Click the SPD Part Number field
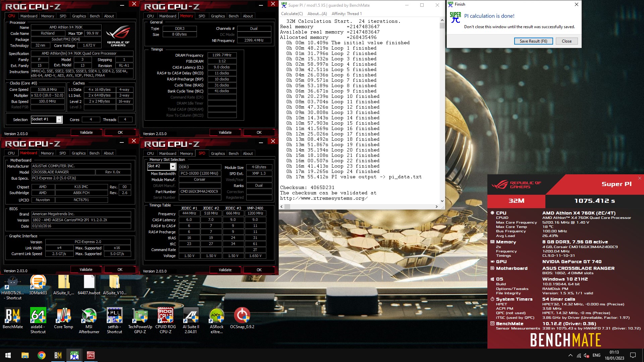Viewport: 644px width, 362px height. coord(200,191)
